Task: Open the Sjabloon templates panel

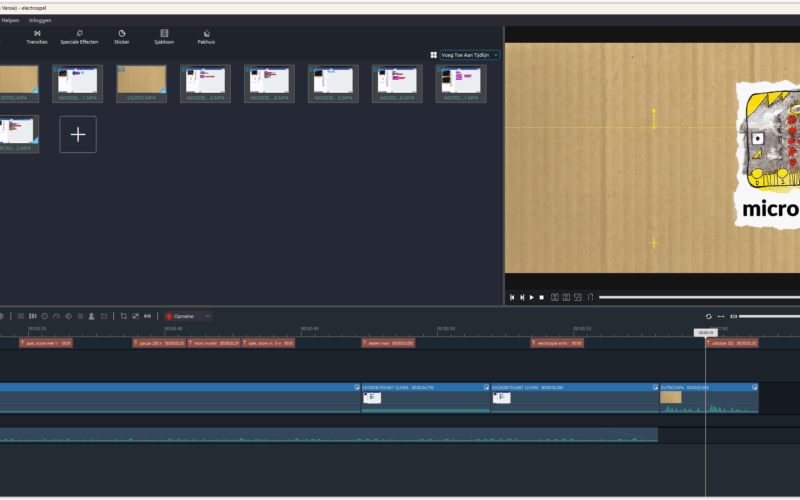Action: point(164,37)
